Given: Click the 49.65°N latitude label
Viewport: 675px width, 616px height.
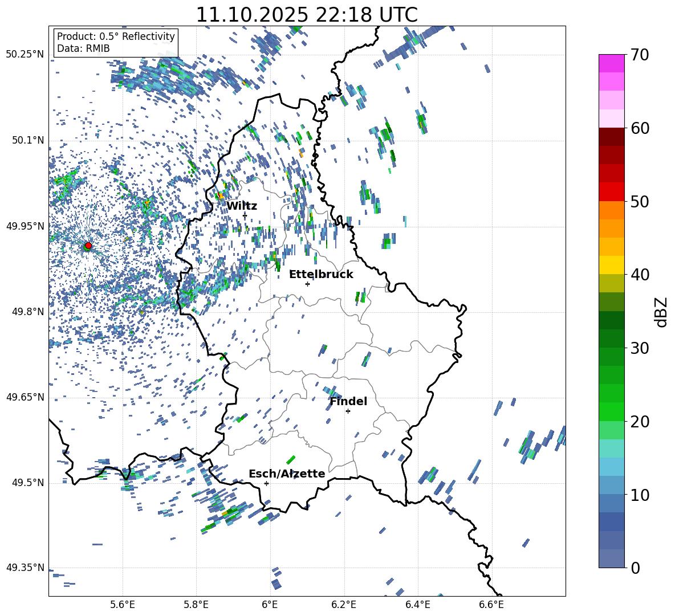Looking at the screenshot, I should point(26,397).
